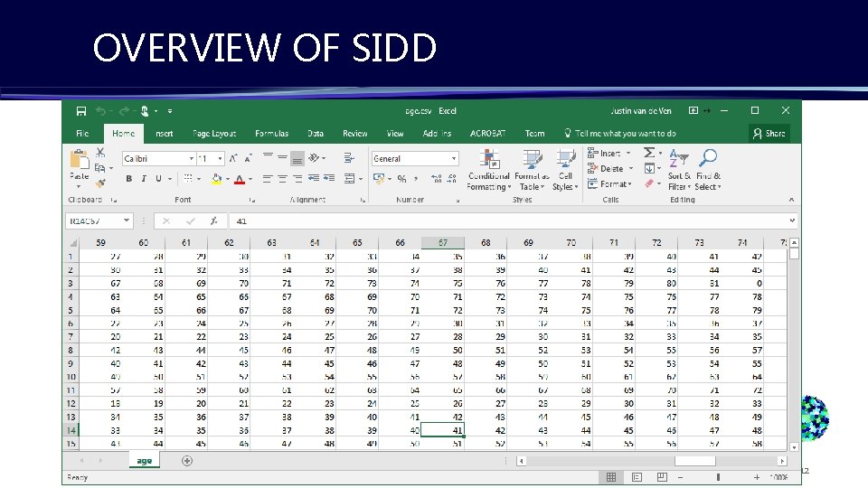This screenshot has height=488, width=868.
Task: Increase font size with larger A icon
Action: point(233,159)
